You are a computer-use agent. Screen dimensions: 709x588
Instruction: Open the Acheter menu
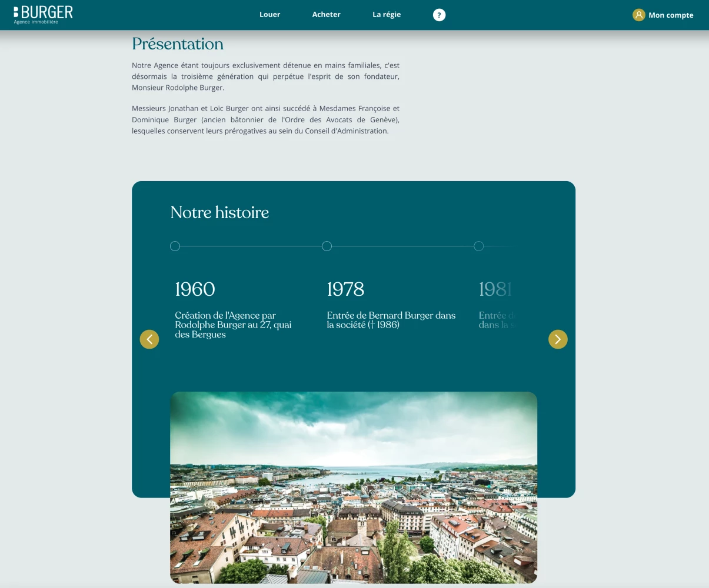click(x=326, y=15)
